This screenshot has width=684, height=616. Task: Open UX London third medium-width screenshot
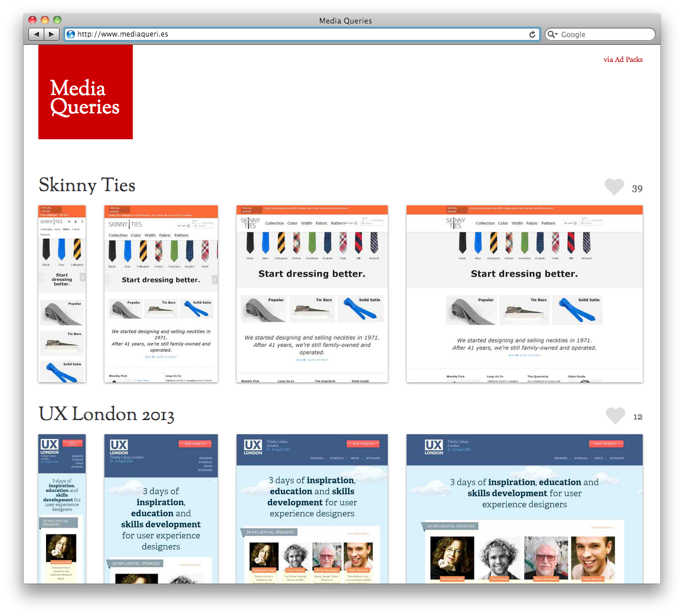point(312,509)
